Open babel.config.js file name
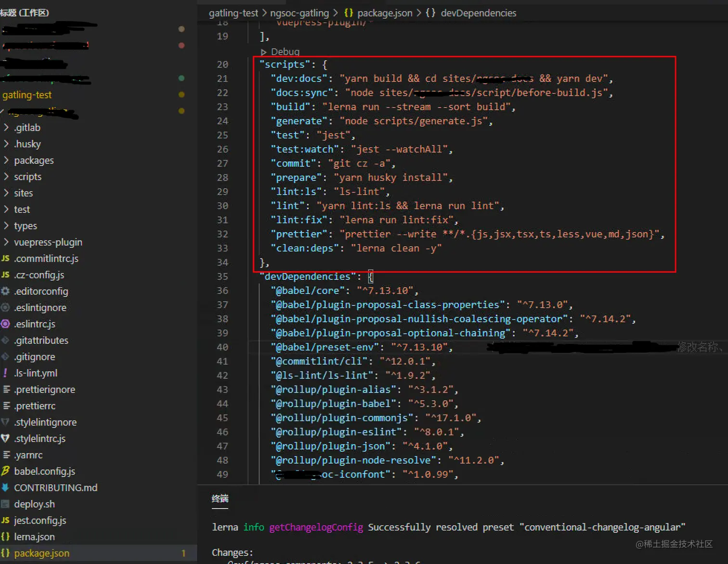728x564 pixels. 45,472
